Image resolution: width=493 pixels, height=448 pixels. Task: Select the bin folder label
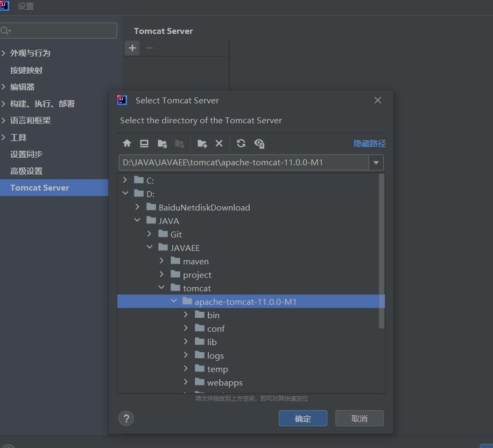coord(214,315)
